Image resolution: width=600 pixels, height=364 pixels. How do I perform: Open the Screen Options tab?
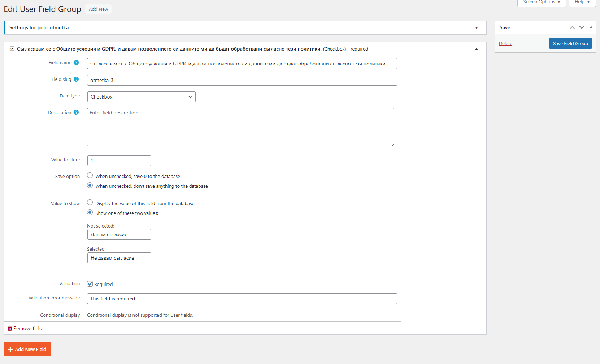pyautogui.click(x=542, y=2)
